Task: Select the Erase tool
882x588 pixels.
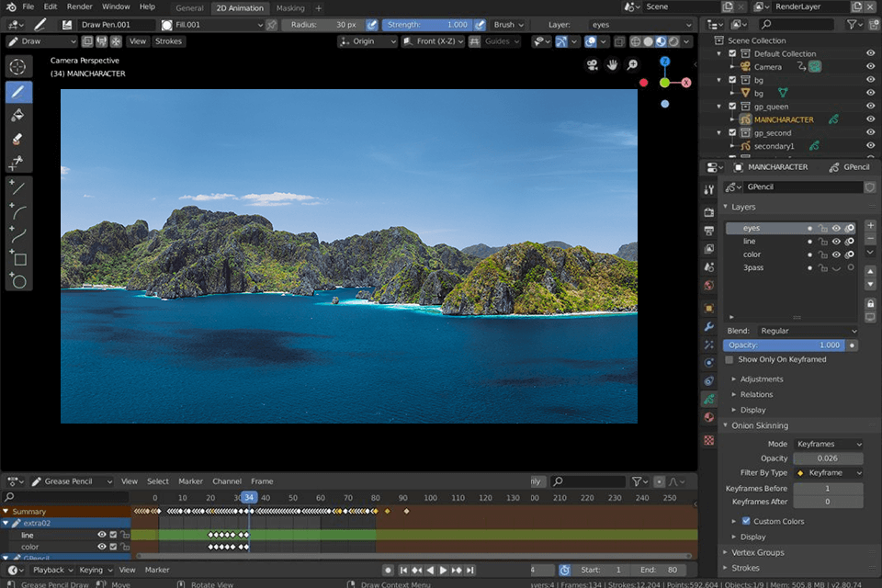Action: (x=18, y=140)
